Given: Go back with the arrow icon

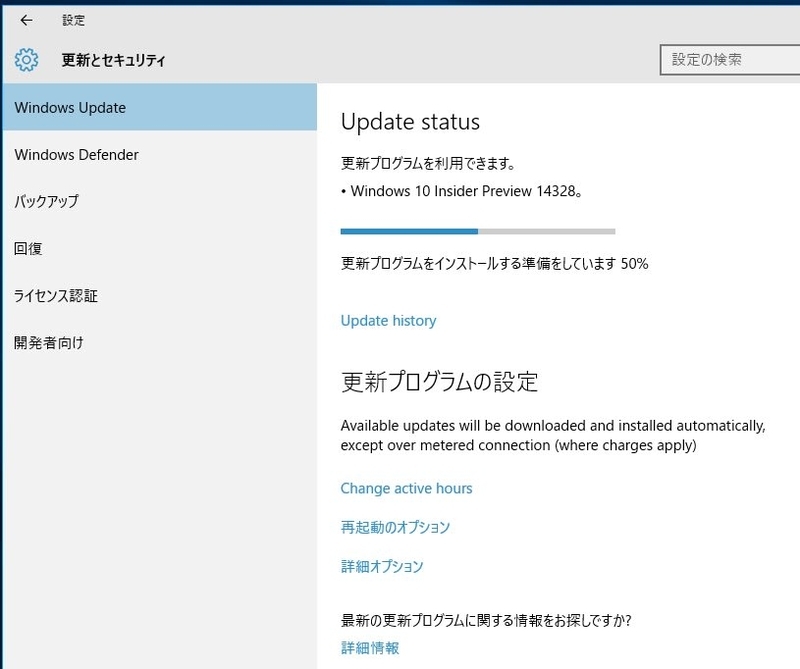Looking at the screenshot, I should click(x=27, y=20).
